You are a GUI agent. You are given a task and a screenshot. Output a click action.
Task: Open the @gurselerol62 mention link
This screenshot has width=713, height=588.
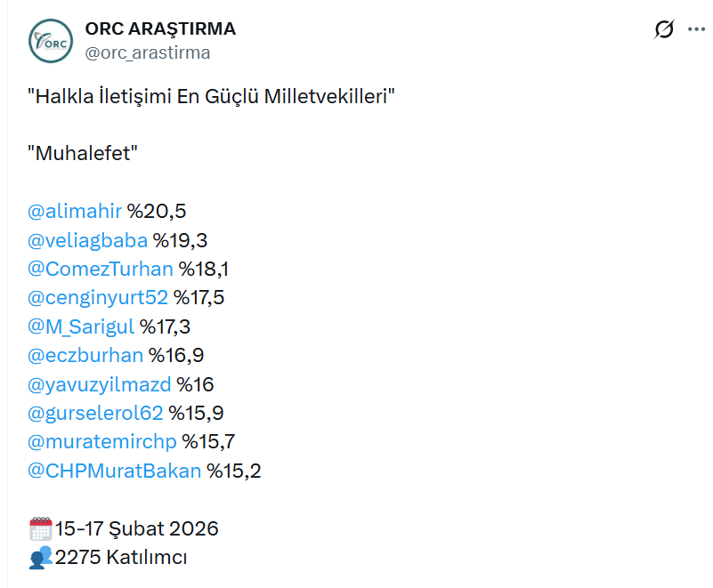[96, 413]
